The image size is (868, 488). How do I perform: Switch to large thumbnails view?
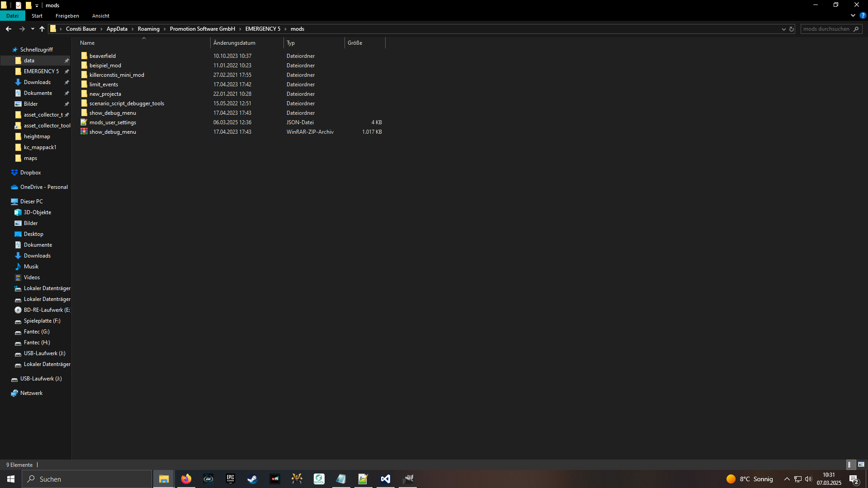(861, 465)
